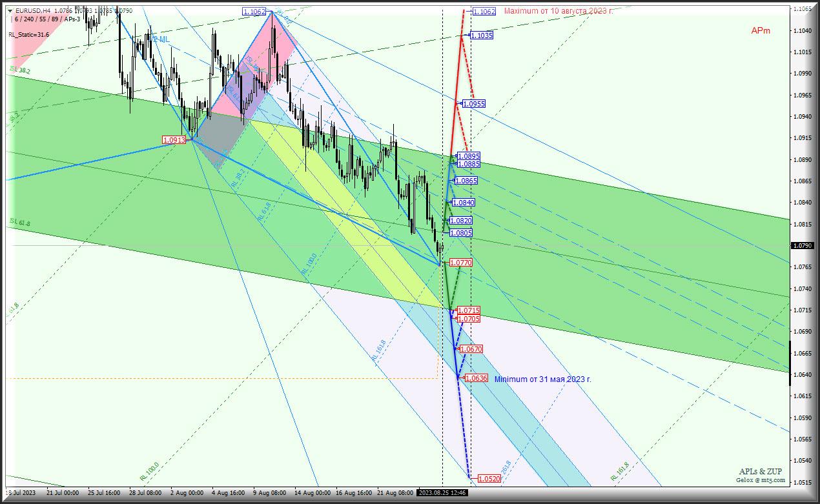Click the 1.0715 red price label
This screenshot has width=820, height=504.
point(468,310)
